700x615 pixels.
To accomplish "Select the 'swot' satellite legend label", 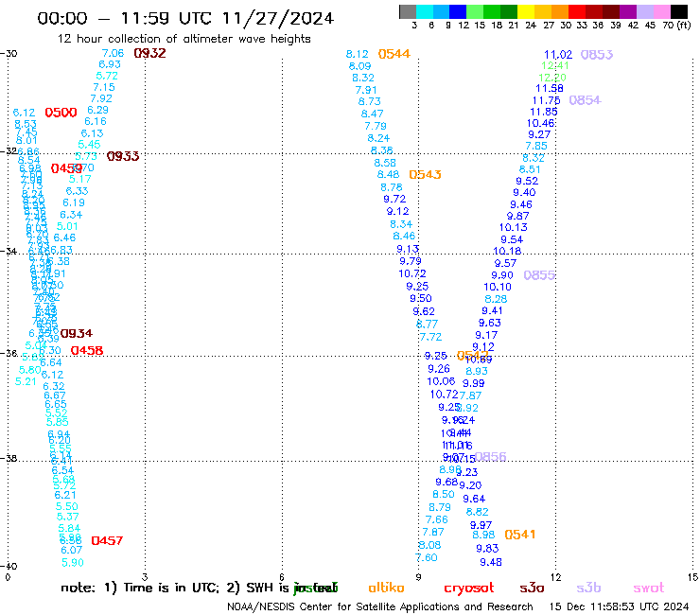I will pyautogui.click(x=649, y=589).
